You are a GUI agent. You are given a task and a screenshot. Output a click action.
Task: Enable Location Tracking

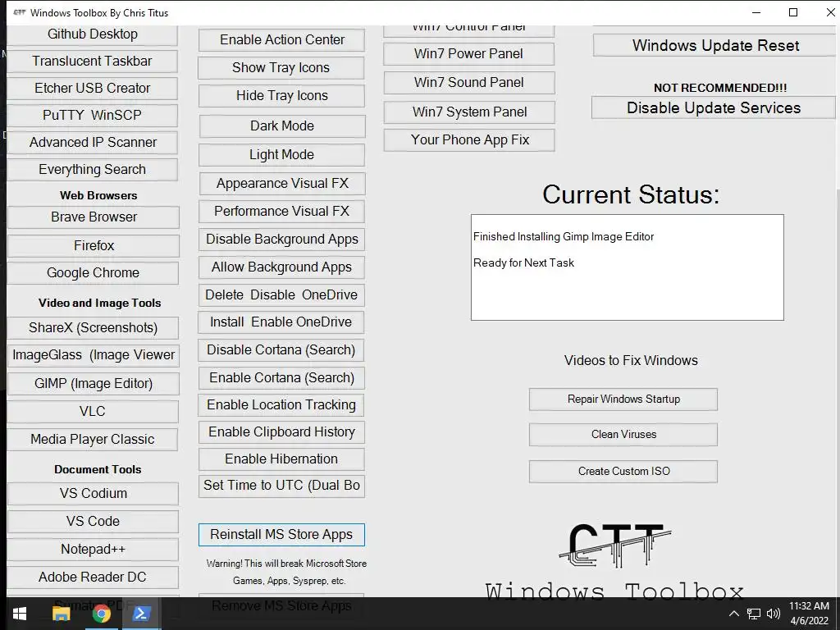point(281,405)
